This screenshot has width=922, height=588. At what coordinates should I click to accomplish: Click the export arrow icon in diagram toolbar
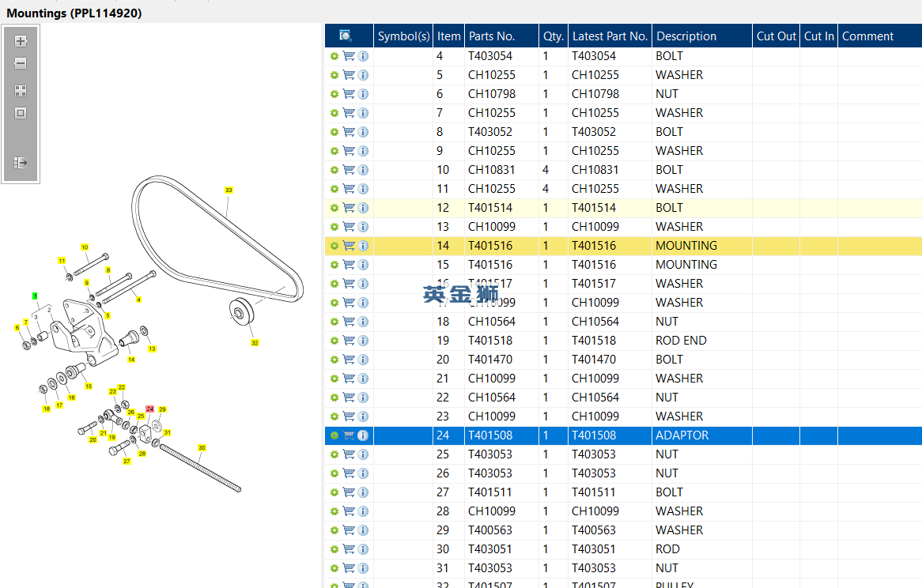[21, 163]
